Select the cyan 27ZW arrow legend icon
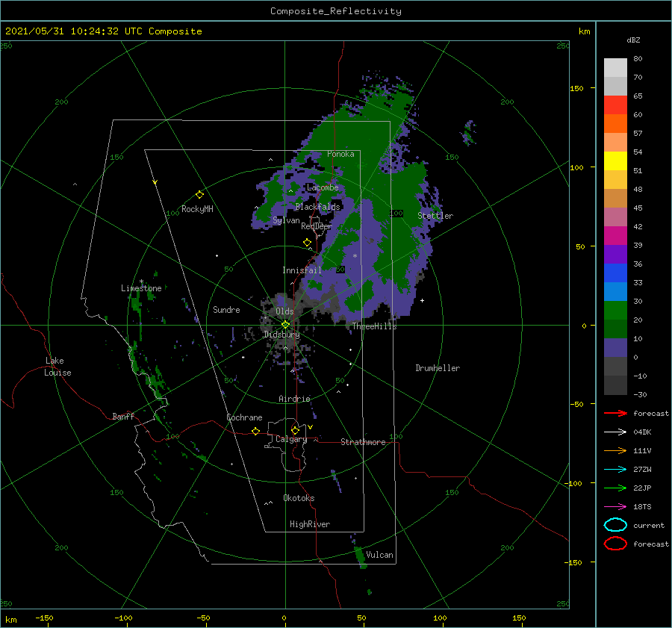The width and height of the screenshot is (672, 628). pyautogui.click(x=615, y=470)
